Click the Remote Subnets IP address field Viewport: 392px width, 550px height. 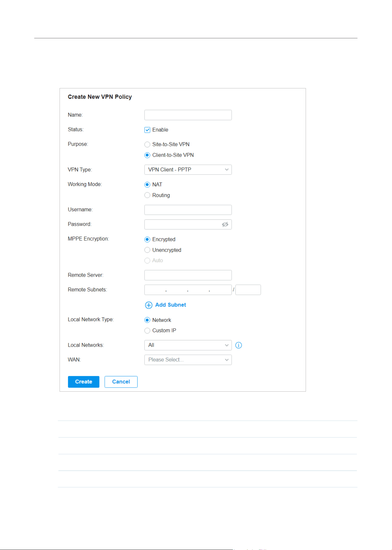point(188,290)
